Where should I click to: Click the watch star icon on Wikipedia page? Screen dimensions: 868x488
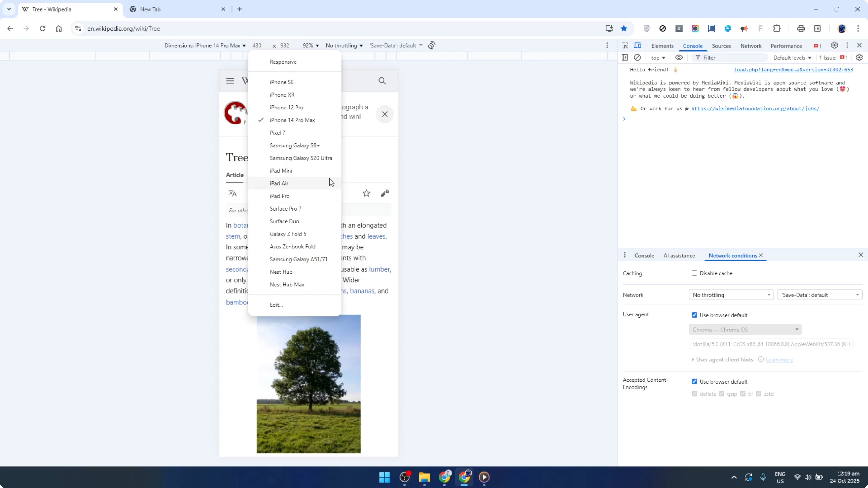point(366,193)
